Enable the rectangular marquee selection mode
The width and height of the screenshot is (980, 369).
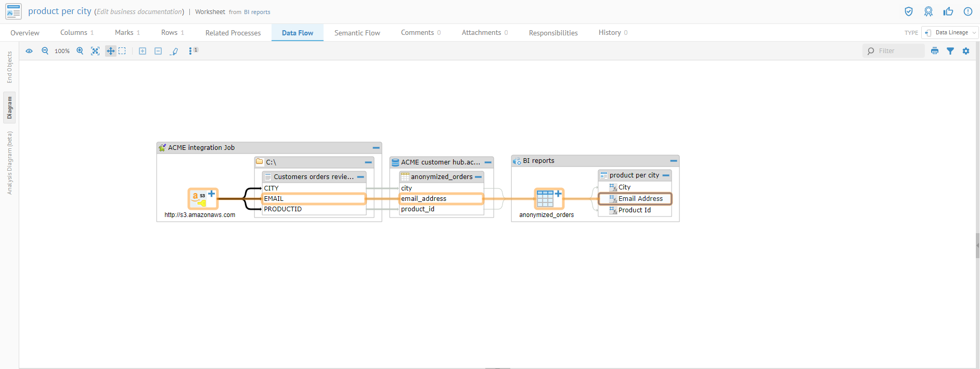tap(122, 51)
